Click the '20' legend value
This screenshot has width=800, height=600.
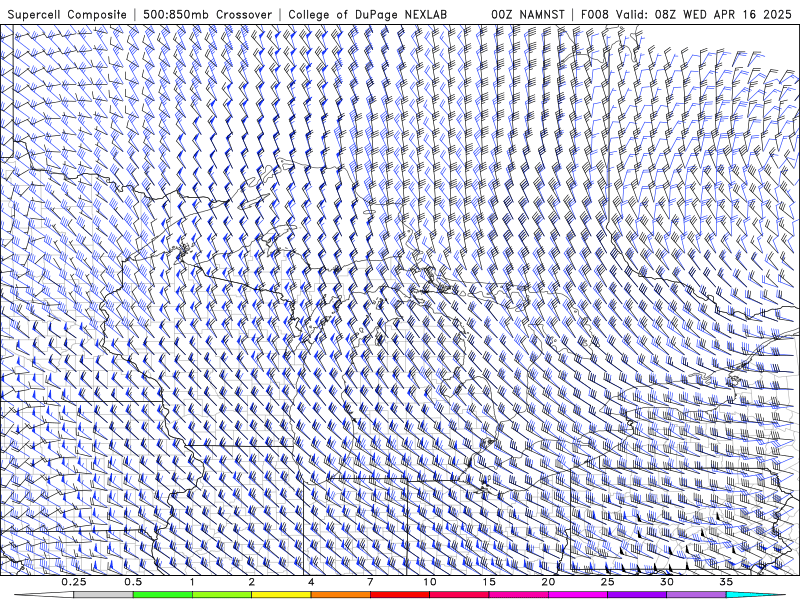[x=548, y=582]
